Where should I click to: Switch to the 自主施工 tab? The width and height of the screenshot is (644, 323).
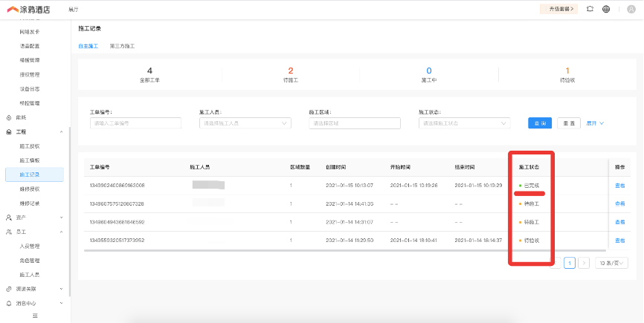pyautogui.click(x=88, y=46)
